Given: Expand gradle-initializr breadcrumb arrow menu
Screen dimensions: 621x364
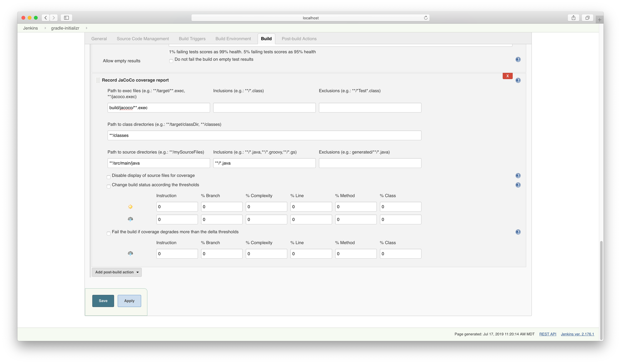Looking at the screenshot, I should point(87,28).
